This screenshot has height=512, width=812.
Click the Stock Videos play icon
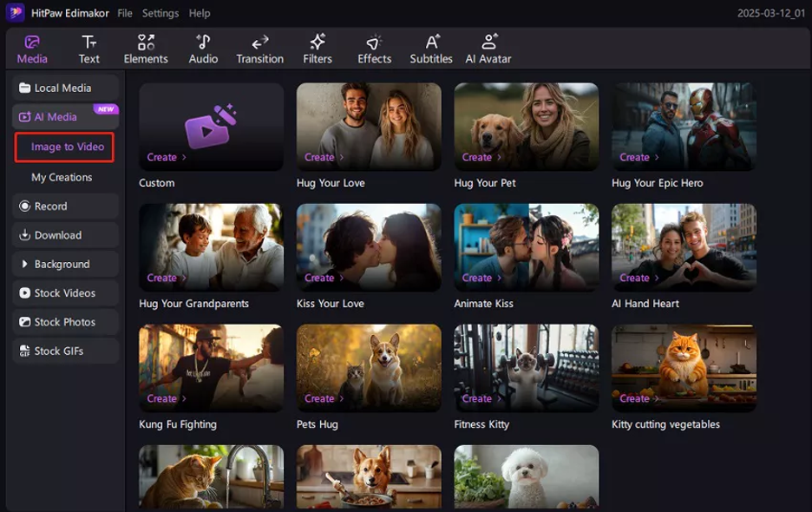click(x=24, y=293)
